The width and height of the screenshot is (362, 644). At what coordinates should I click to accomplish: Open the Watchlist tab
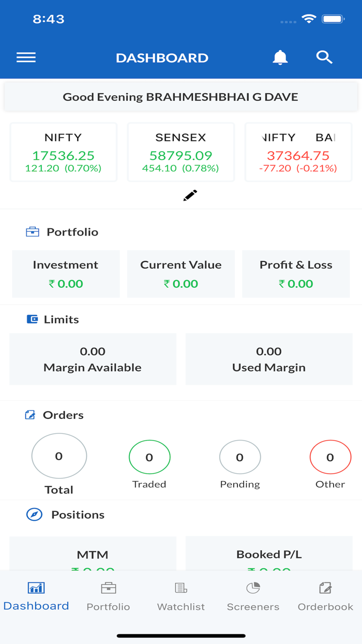point(180,594)
